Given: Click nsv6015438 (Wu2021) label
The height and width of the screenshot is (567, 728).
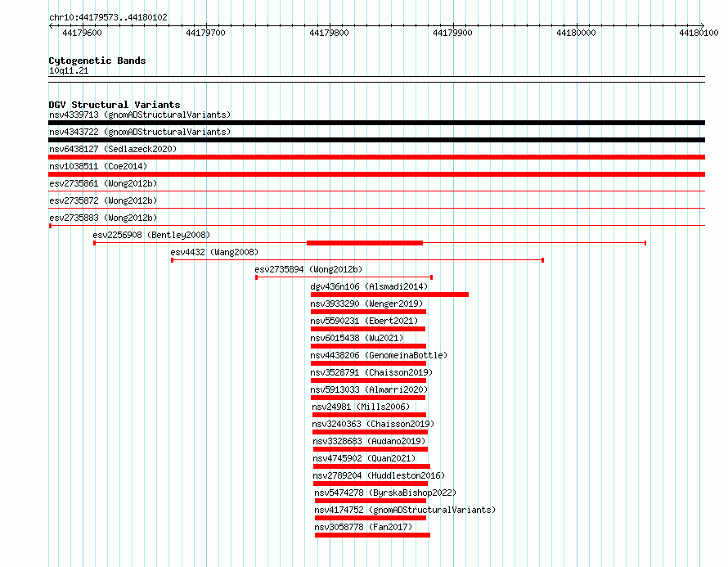Looking at the screenshot, I should (357, 338).
